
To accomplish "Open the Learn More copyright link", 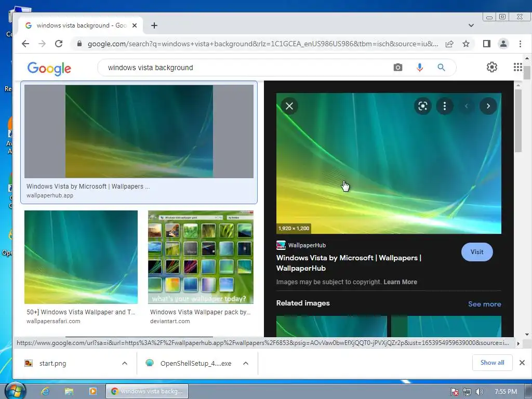I will pyautogui.click(x=401, y=282).
